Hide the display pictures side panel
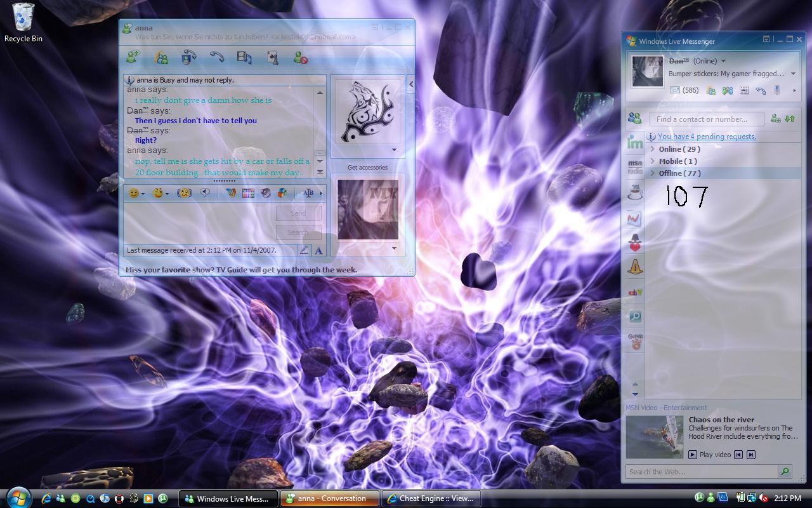Image resolution: width=812 pixels, height=508 pixels. [411, 84]
